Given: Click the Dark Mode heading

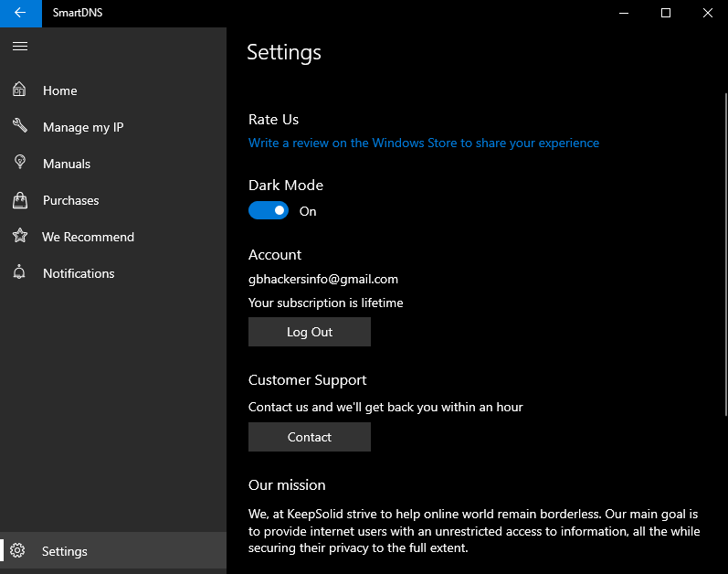Looking at the screenshot, I should click(x=286, y=186).
